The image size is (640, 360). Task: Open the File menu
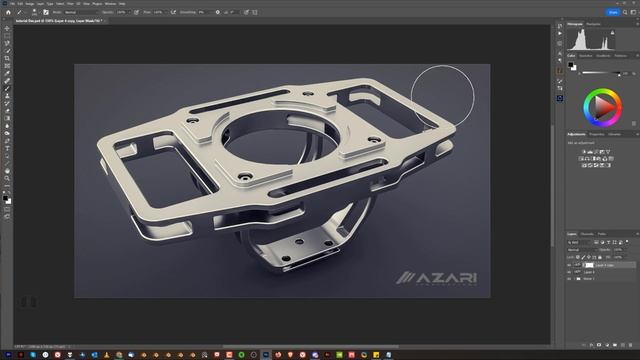pos(13,4)
